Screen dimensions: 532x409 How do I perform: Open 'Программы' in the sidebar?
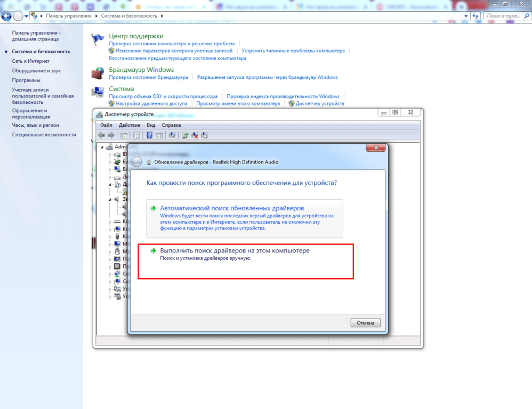[26, 80]
